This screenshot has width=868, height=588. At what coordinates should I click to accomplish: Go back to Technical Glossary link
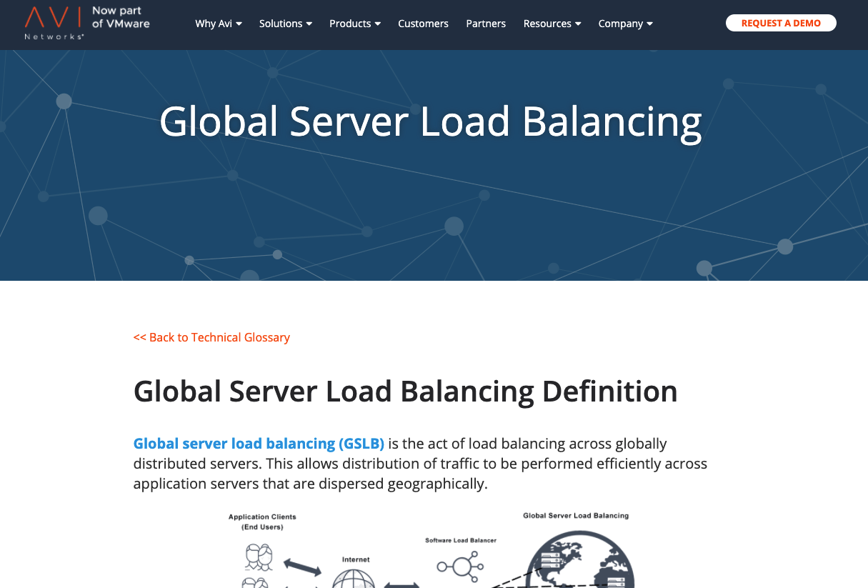pos(211,337)
